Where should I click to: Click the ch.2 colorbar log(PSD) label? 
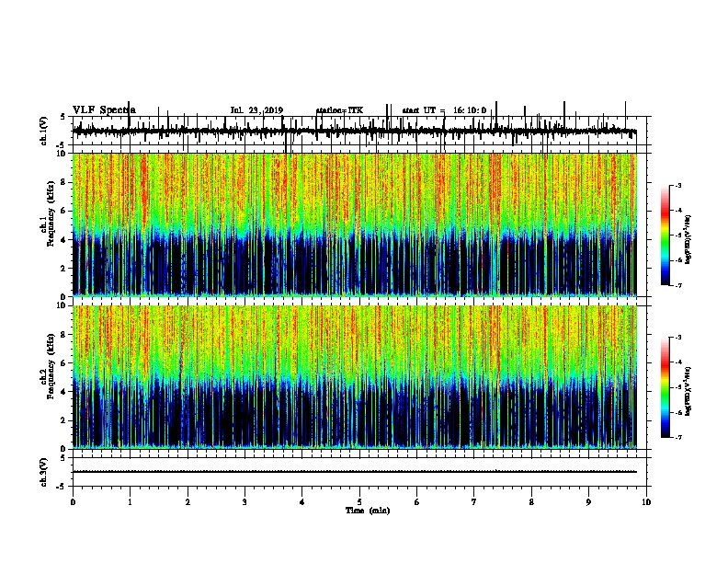[x=688, y=391]
